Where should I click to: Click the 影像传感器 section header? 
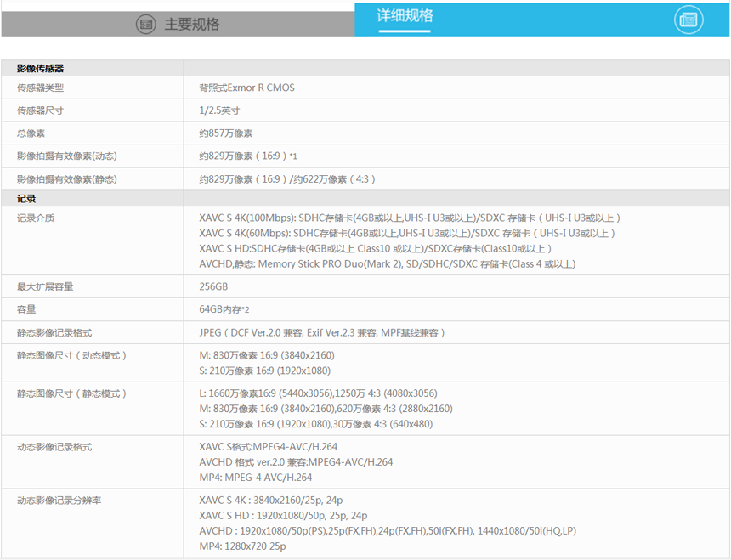40,69
